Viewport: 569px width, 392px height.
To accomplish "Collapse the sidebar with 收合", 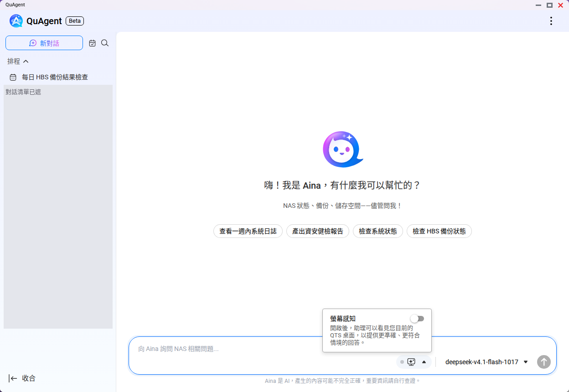I will [x=22, y=378].
